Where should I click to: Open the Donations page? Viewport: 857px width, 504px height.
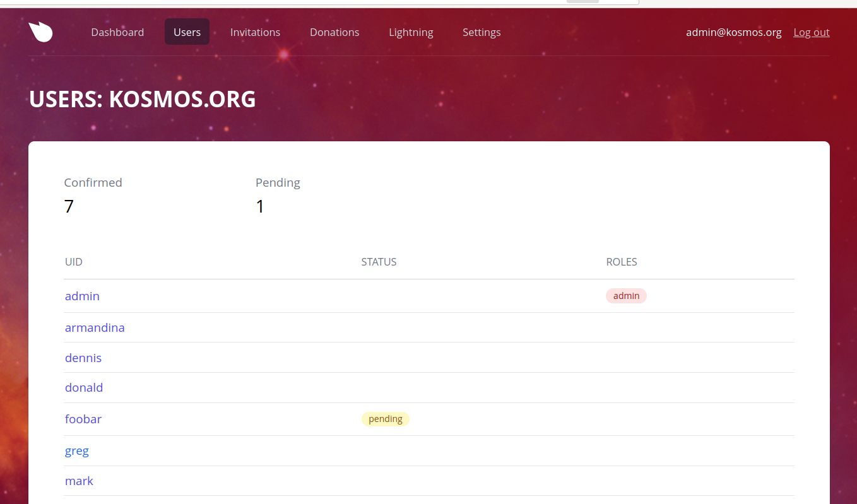334,32
